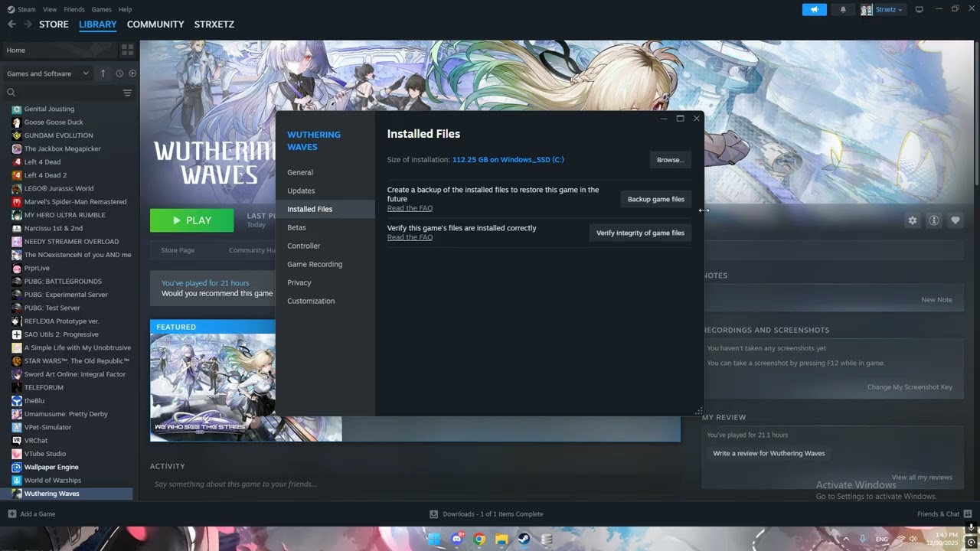Viewport: 980px width, 551px height.
Task: Open the Games and Software dropdown
Action: 47,73
